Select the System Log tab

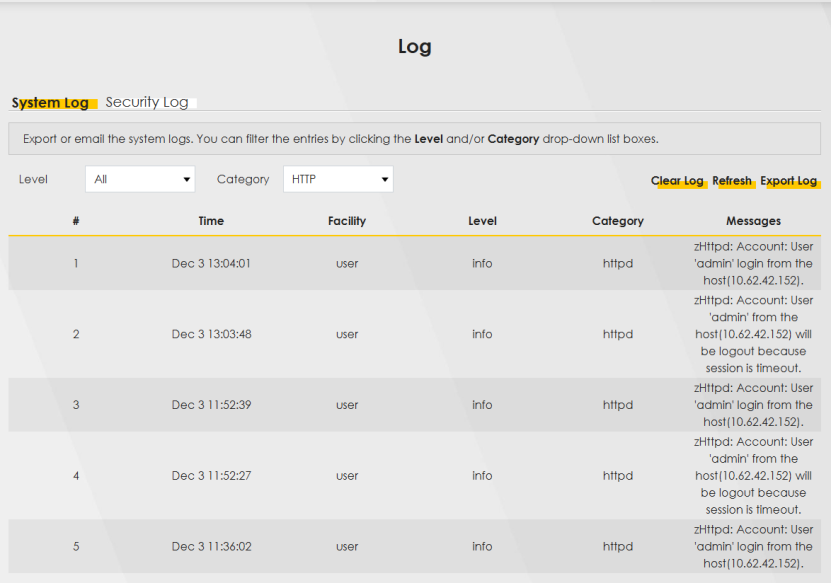(x=51, y=103)
